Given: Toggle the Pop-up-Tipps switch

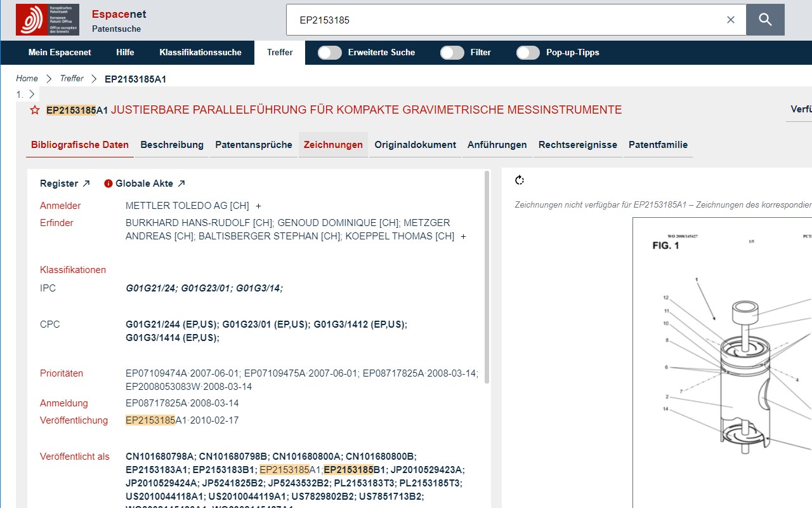Looking at the screenshot, I should tap(528, 53).
